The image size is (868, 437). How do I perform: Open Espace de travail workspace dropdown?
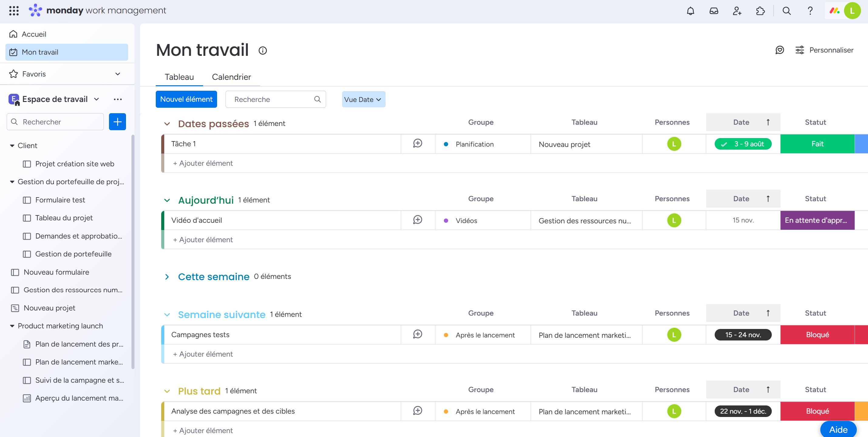96,99
